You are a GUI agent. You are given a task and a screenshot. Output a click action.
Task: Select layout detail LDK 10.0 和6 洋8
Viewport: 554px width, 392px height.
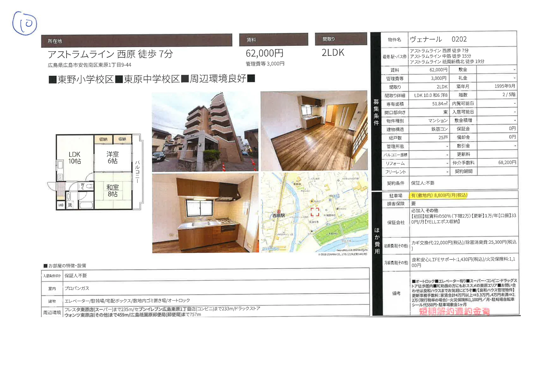pyautogui.click(x=431, y=95)
